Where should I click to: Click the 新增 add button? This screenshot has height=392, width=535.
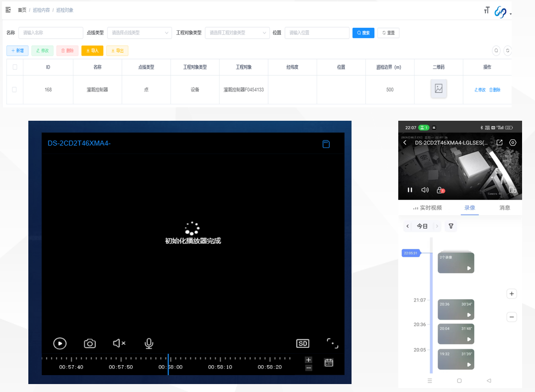tap(17, 51)
